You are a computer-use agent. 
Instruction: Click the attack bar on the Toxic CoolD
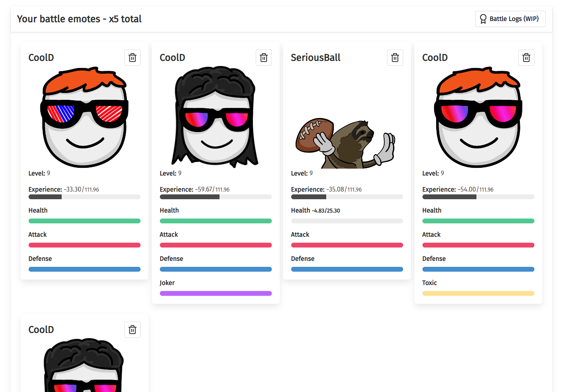coord(478,245)
